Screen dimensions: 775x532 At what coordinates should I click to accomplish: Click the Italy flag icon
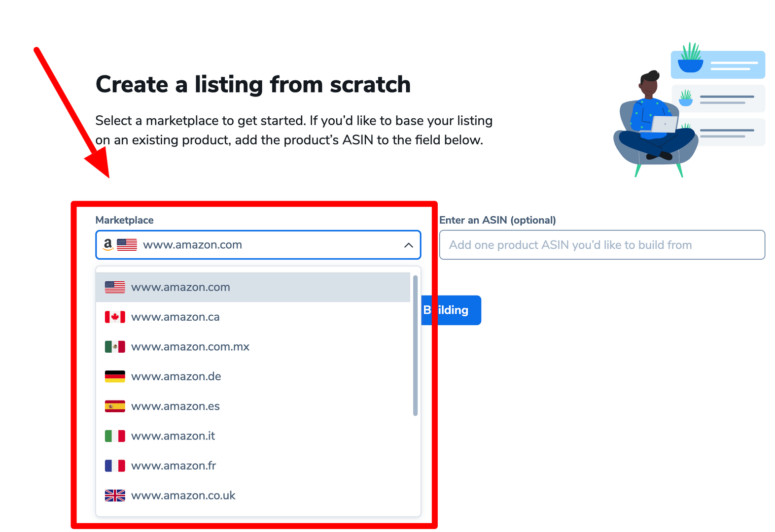click(x=115, y=436)
